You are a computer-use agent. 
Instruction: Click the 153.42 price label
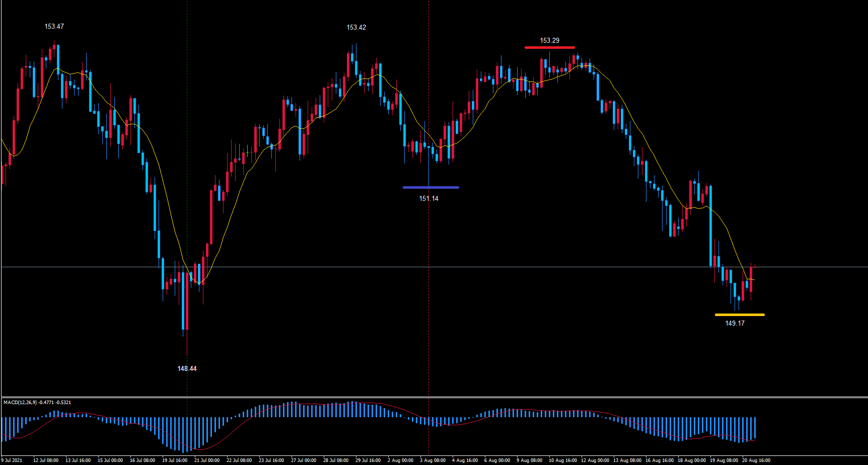[356, 27]
